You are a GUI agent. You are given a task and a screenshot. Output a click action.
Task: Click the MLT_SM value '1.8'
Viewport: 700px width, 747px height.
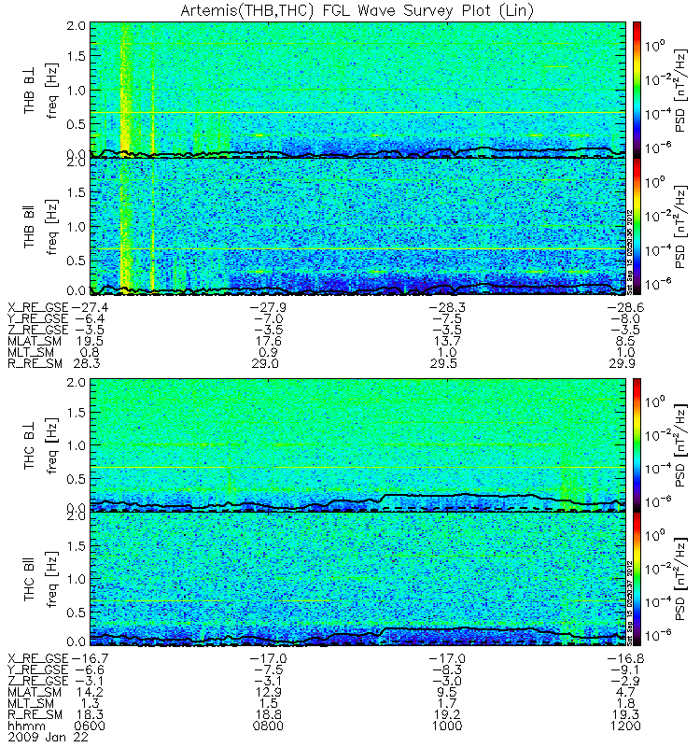tap(625, 704)
